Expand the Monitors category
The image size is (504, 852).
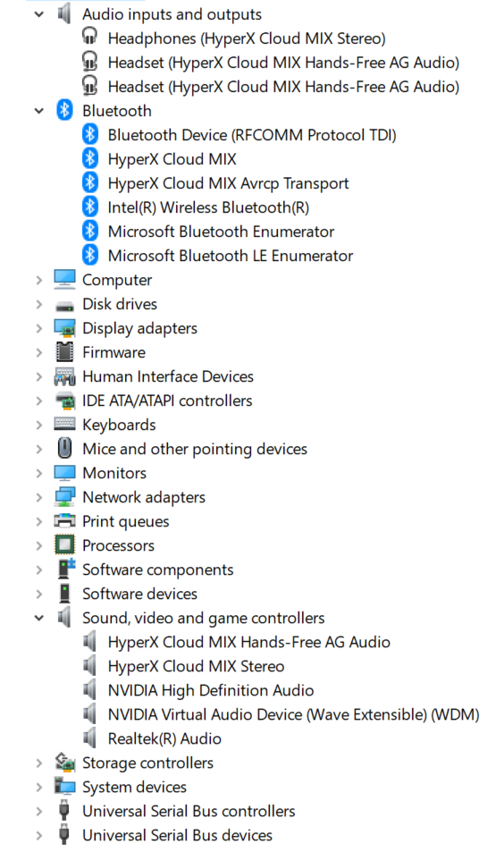[38, 473]
